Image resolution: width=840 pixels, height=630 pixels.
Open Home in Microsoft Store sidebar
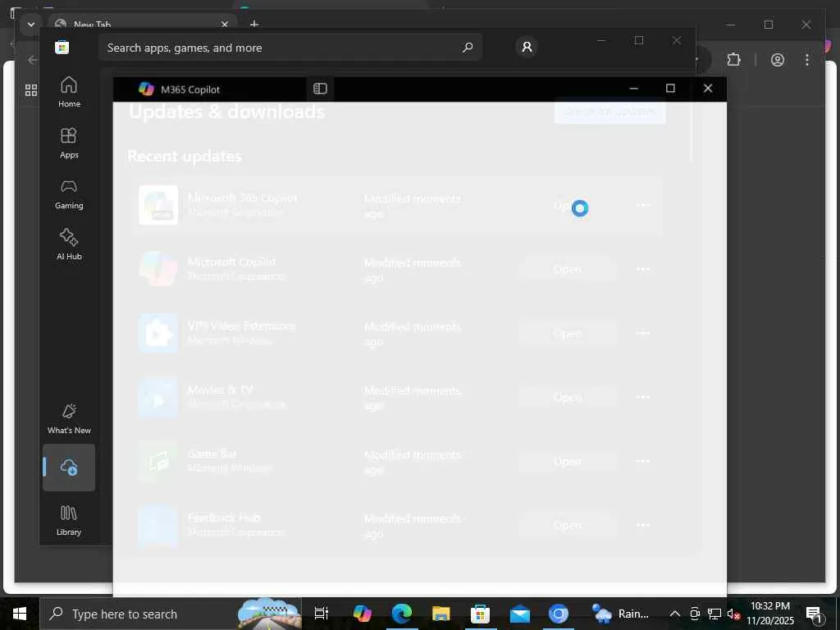point(69,92)
